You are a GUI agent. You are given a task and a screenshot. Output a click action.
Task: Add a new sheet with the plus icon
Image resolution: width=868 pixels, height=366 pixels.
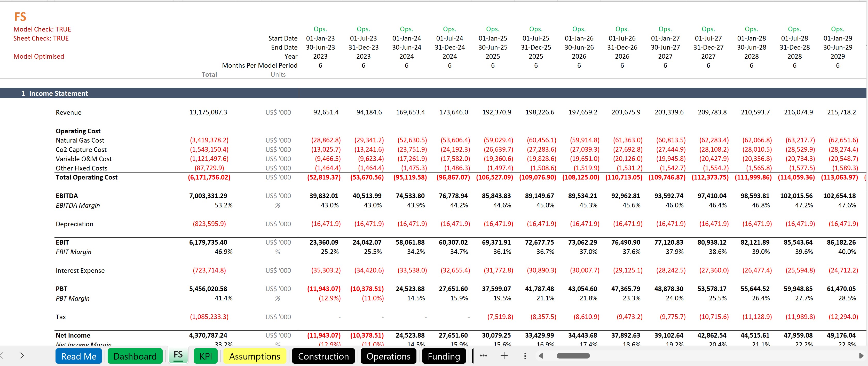504,356
